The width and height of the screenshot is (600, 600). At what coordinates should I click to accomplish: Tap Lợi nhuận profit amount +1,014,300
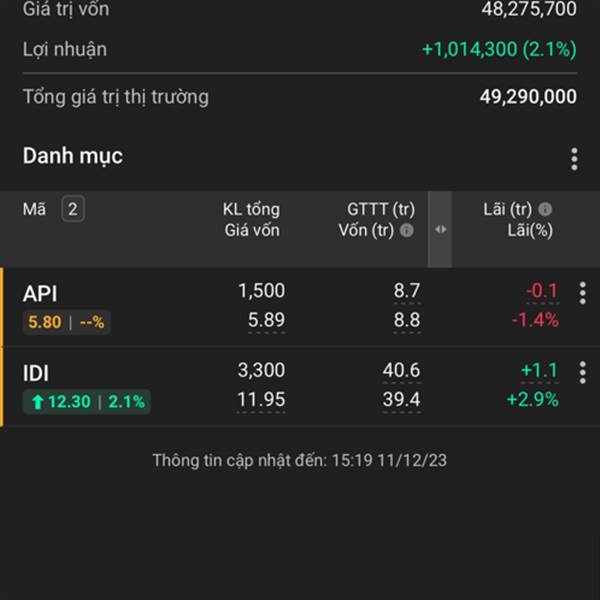pos(470,49)
